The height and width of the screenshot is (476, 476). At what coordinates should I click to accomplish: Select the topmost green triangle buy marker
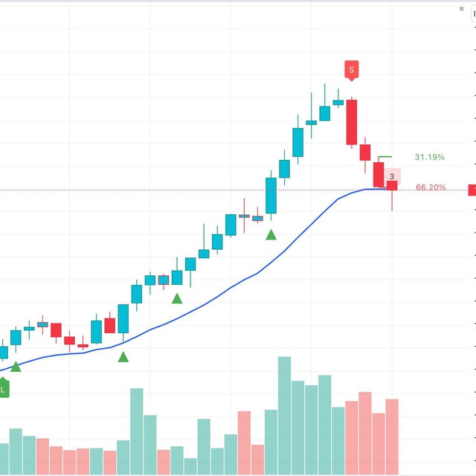click(x=271, y=235)
